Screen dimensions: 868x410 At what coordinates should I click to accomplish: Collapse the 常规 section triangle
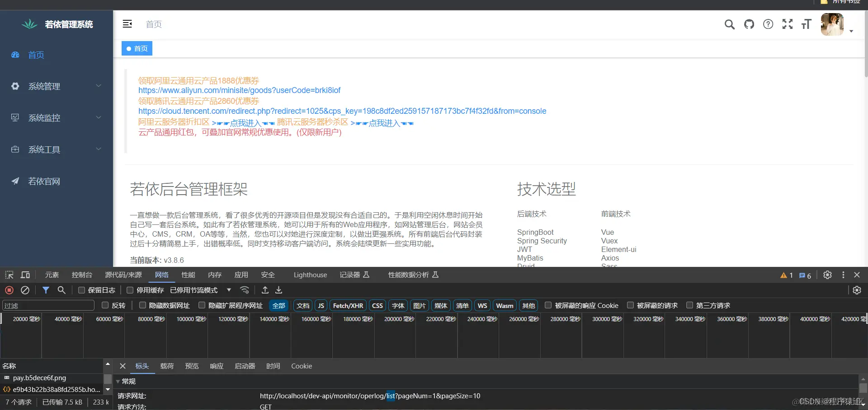point(118,382)
